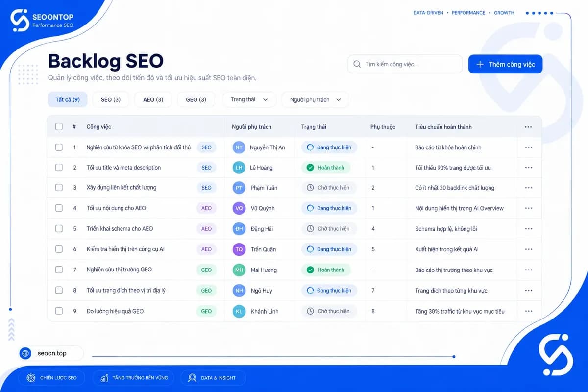Open row menu for Tối ưu nội dung AEO
This screenshot has width=588, height=392.
[x=528, y=208]
